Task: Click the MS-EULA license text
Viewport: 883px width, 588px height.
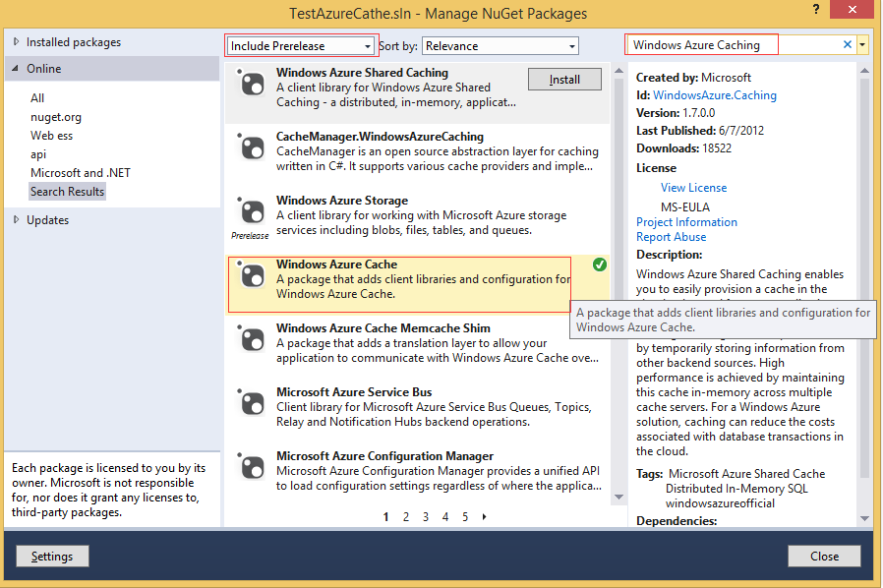Action: point(685,206)
